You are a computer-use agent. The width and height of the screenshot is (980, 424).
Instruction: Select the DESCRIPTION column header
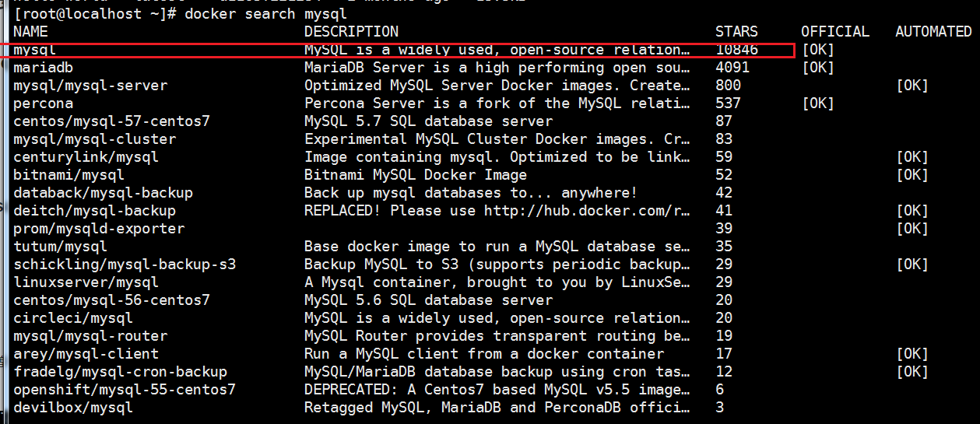point(351,32)
